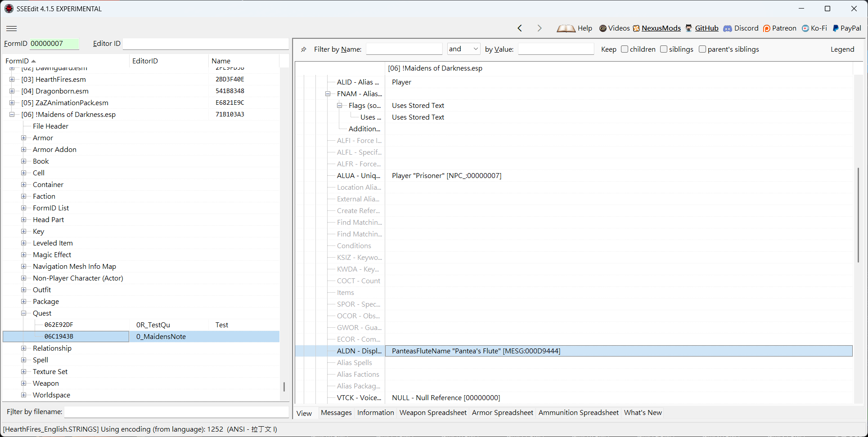This screenshot has height=437, width=868.
Task: Click the Legend button
Action: coord(842,49)
